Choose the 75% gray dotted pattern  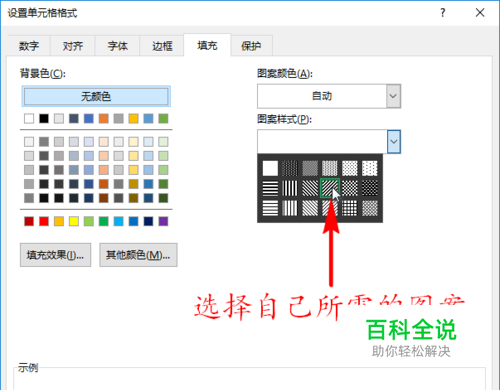coord(290,168)
